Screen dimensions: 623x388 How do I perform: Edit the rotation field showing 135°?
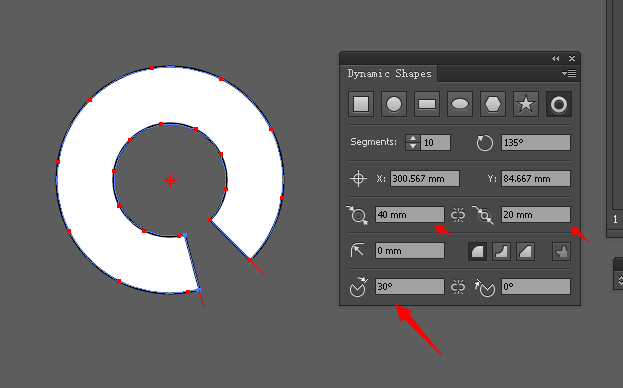pyautogui.click(x=536, y=143)
